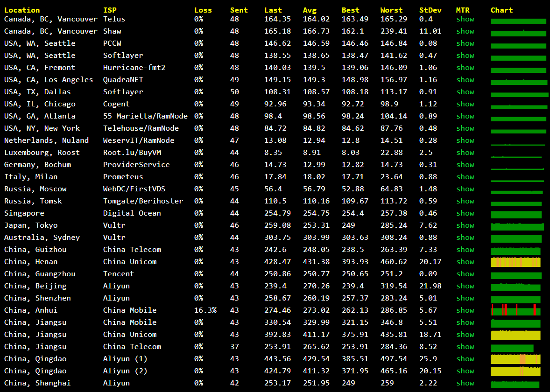Show MTR for China Telecom Guizhou
The width and height of the screenshot is (550, 392).
tap(465, 250)
